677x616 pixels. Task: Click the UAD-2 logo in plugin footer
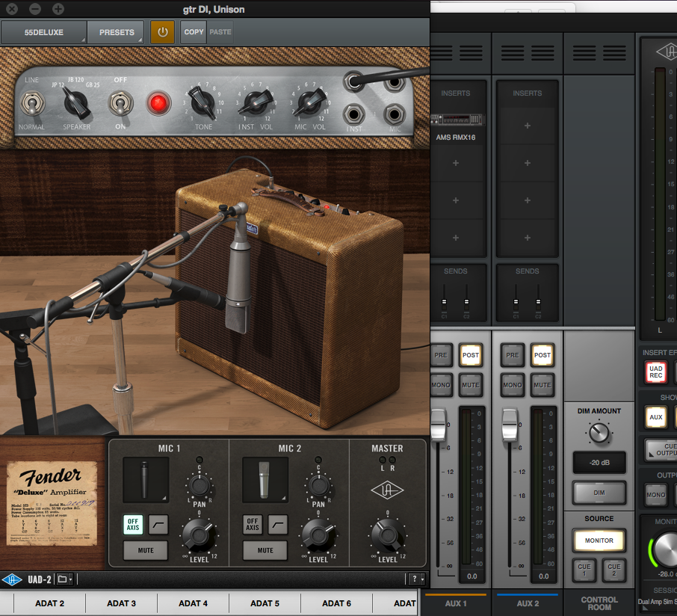12,579
